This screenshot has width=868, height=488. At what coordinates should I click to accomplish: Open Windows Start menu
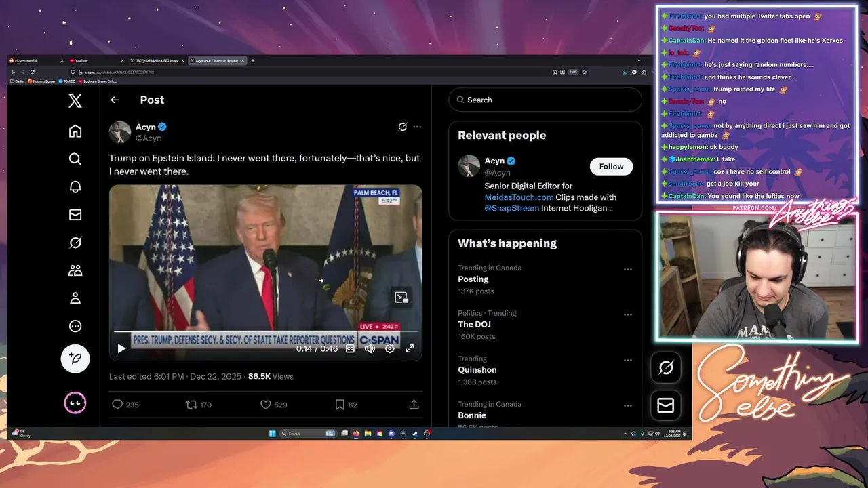pos(273,434)
